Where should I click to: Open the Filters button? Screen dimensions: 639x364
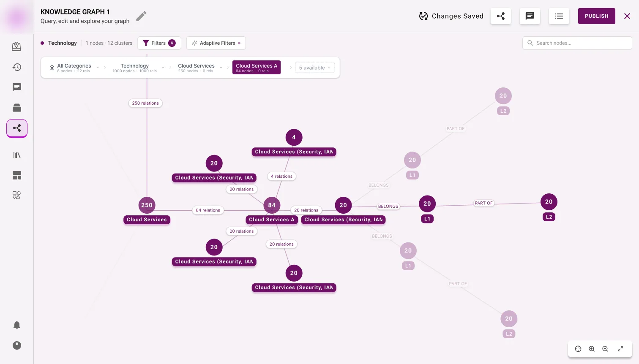pos(159,43)
